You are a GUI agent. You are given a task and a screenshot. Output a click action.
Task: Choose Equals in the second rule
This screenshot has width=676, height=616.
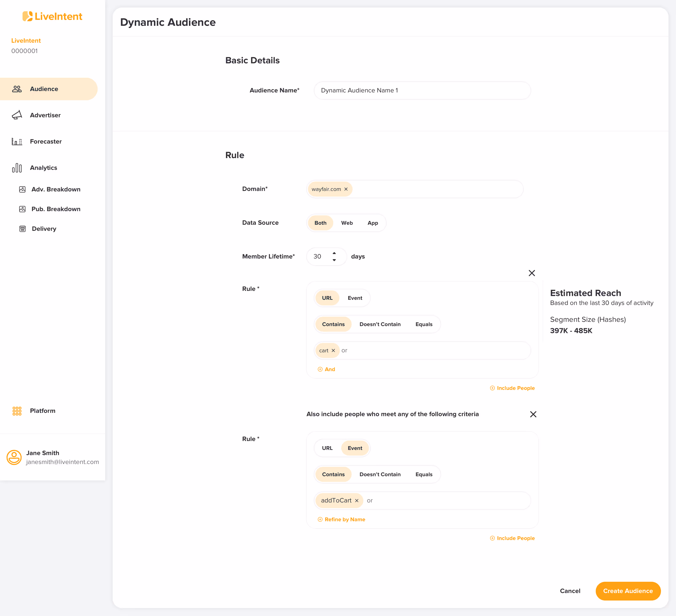click(424, 475)
